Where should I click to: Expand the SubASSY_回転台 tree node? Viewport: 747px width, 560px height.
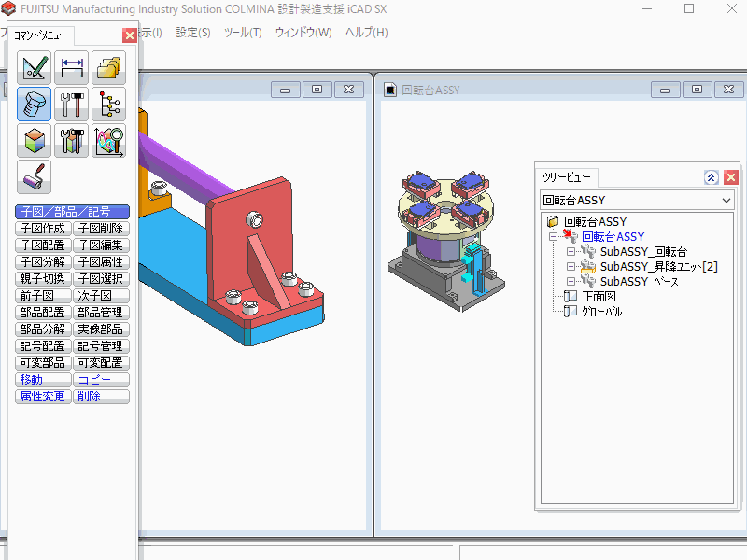coord(571,252)
